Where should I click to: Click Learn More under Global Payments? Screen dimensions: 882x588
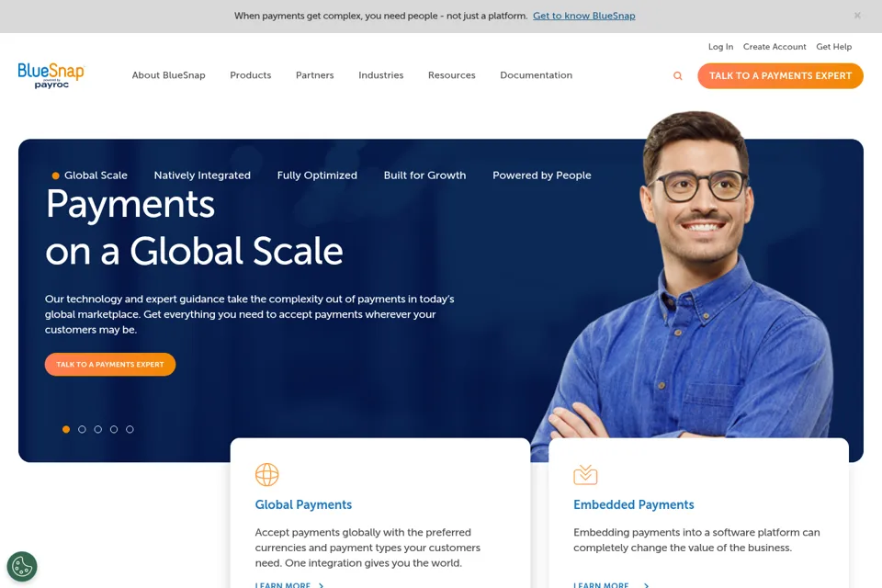tap(282, 584)
